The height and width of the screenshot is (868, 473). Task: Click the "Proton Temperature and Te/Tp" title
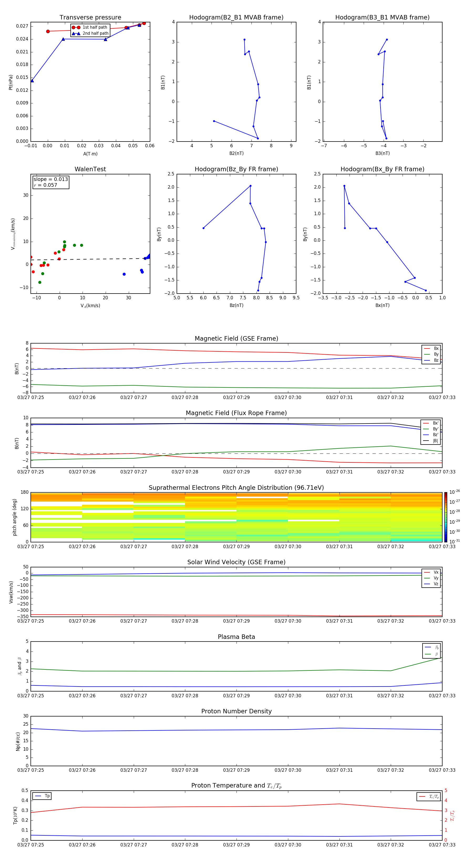click(x=236, y=786)
